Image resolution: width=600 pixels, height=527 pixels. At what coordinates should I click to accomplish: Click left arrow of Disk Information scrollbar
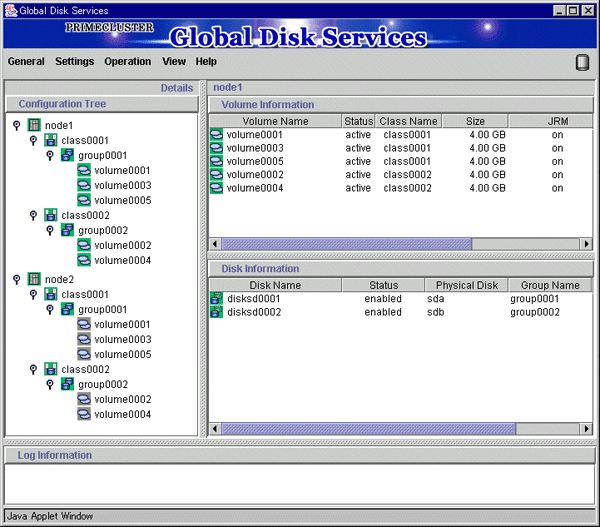coord(215,429)
